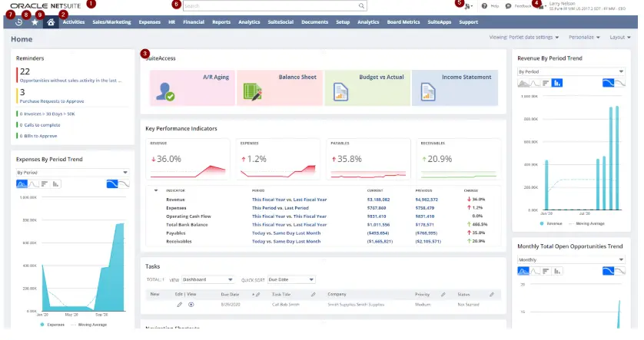The image size is (644, 340).
Task: Click Revenue period This Fiscal Year link
Action: (289, 200)
